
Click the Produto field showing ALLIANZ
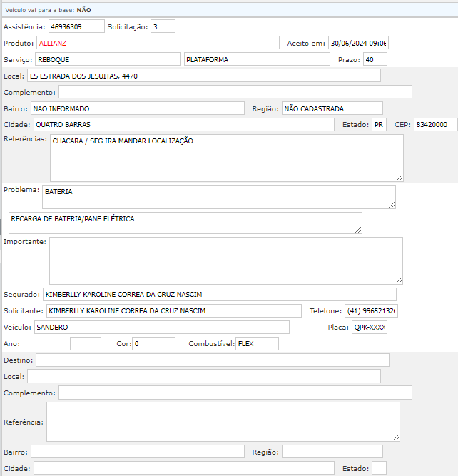point(158,43)
